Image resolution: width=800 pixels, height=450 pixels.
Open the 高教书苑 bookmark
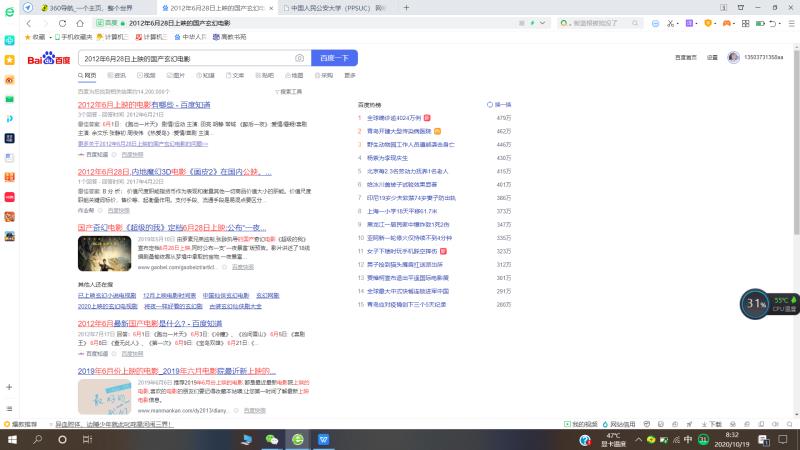(x=230, y=37)
